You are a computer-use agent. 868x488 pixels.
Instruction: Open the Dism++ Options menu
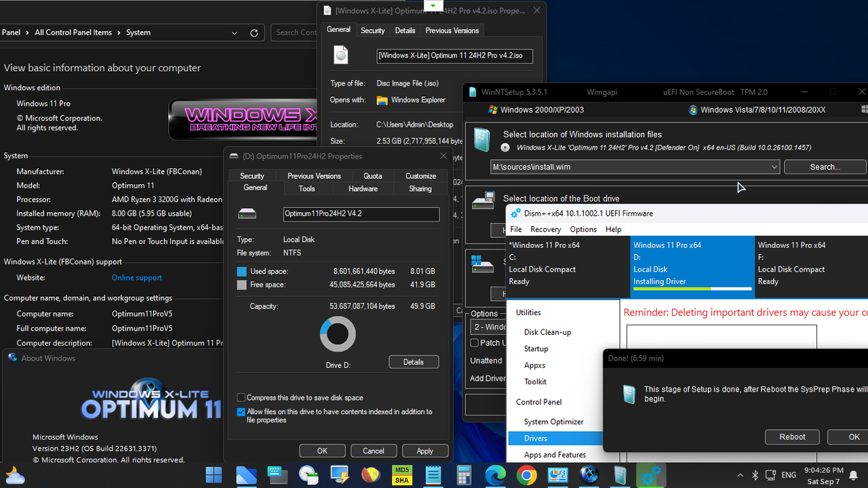tap(583, 229)
